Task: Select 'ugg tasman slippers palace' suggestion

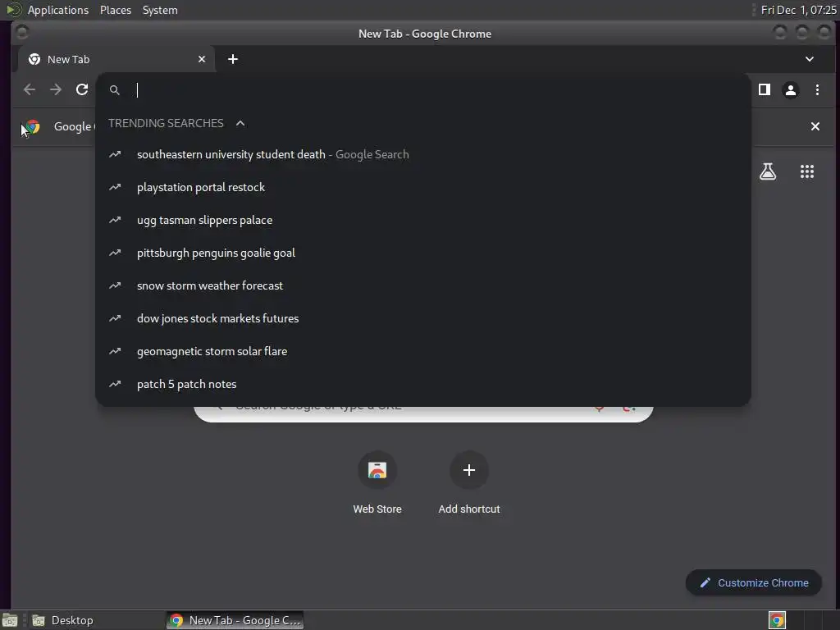Action: pos(422,220)
